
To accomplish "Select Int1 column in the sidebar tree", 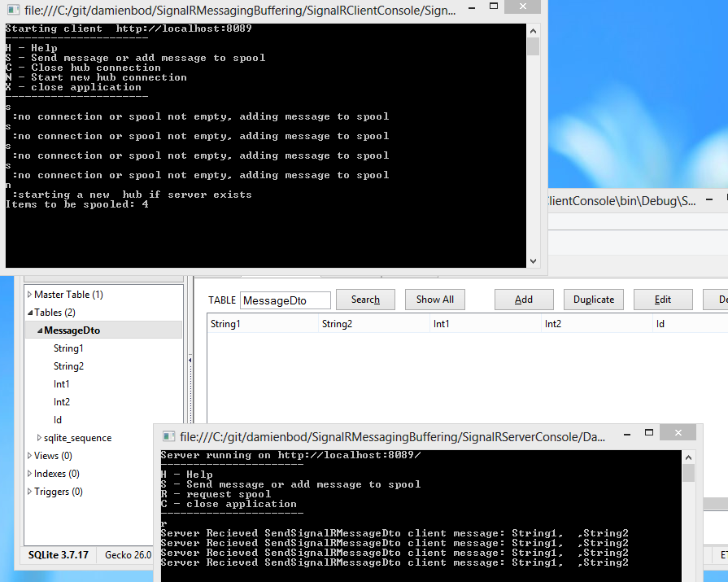I will pyautogui.click(x=62, y=384).
